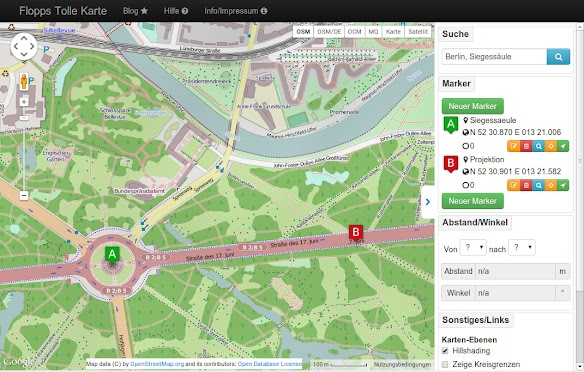The height and width of the screenshot is (372, 584).
Task: Click the blue search magnifier button
Action: 558,57
